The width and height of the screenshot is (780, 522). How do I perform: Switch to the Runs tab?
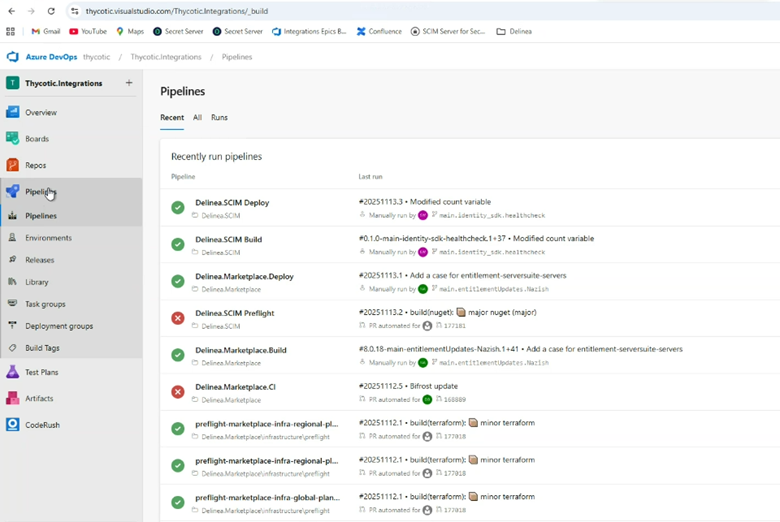click(x=219, y=117)
